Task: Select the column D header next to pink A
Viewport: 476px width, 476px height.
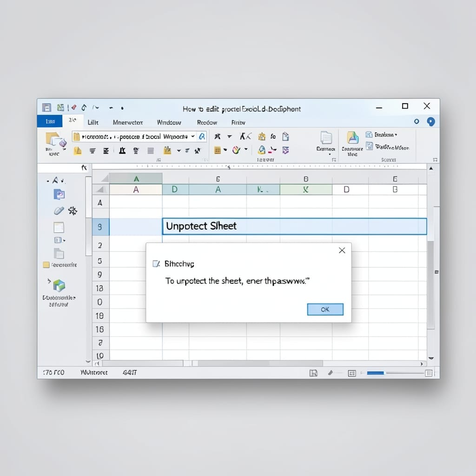Action: pos(175,190)
